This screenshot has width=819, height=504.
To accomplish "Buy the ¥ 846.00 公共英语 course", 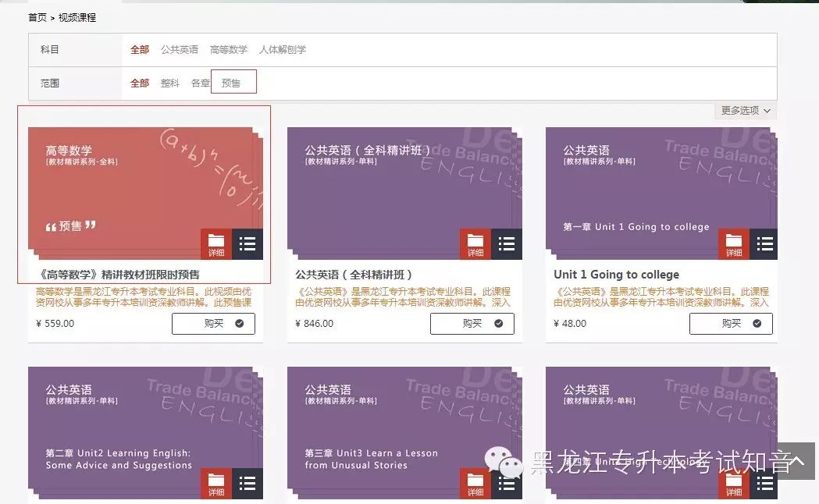I will tap(472, 324).
